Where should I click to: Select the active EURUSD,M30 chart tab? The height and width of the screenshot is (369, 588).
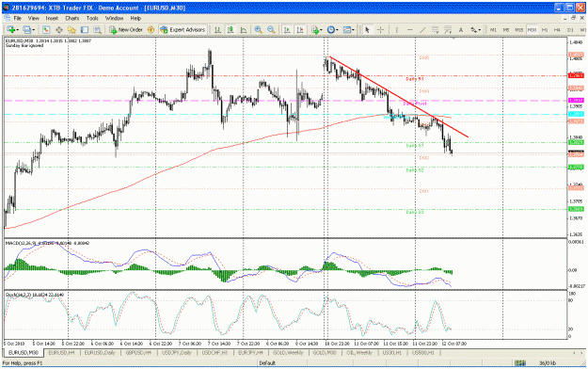(x=24, y=353)
